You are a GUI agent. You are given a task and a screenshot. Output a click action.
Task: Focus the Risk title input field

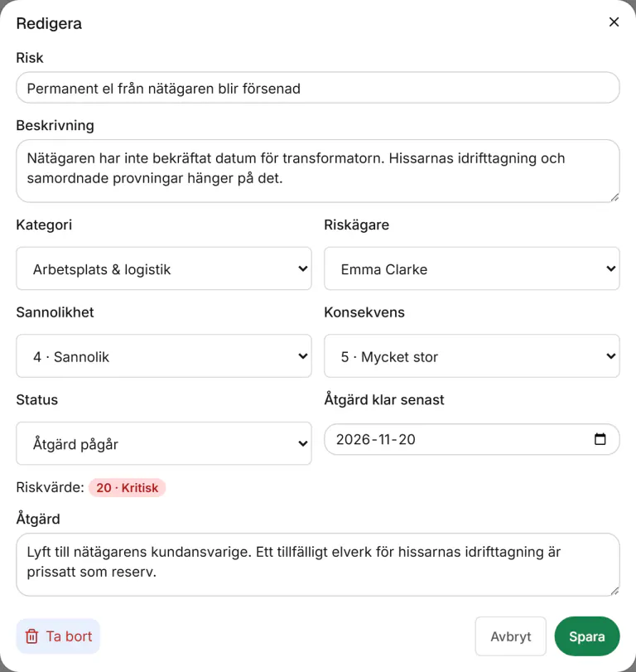click(318, 88)
